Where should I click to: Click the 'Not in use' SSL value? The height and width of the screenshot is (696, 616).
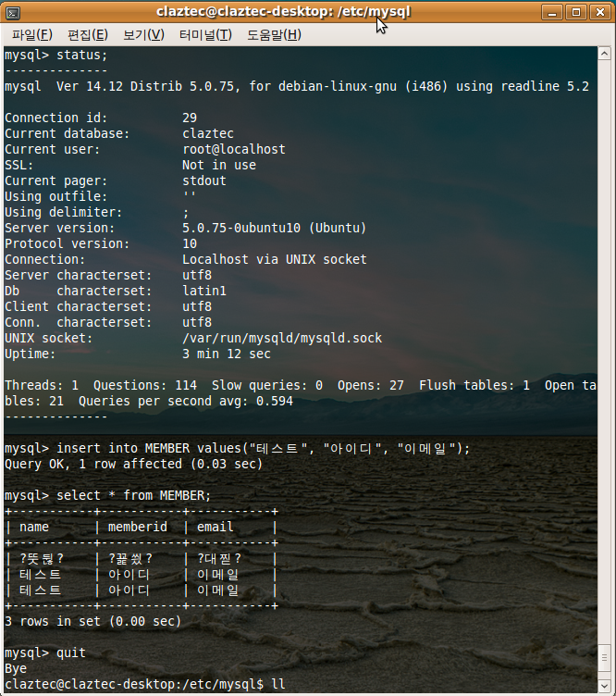tap(219, 165)
